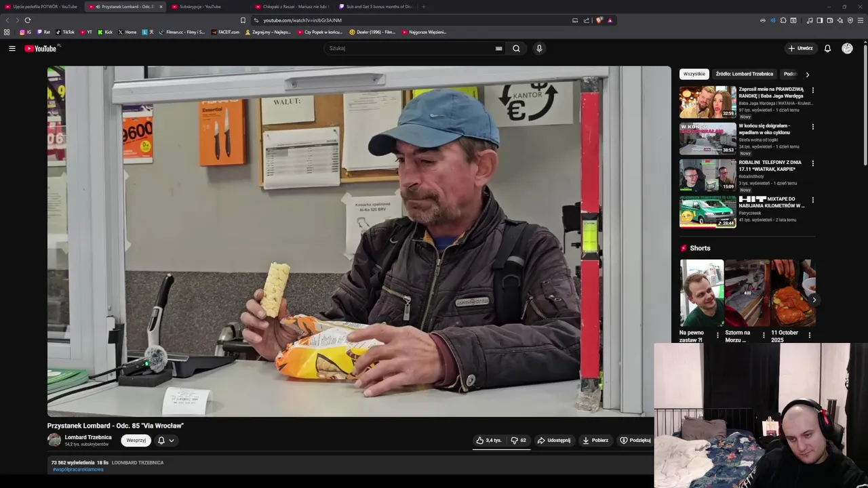Show next Shorts with the right arrow
This screenshot has width=868, height=488.
(814, 300)
